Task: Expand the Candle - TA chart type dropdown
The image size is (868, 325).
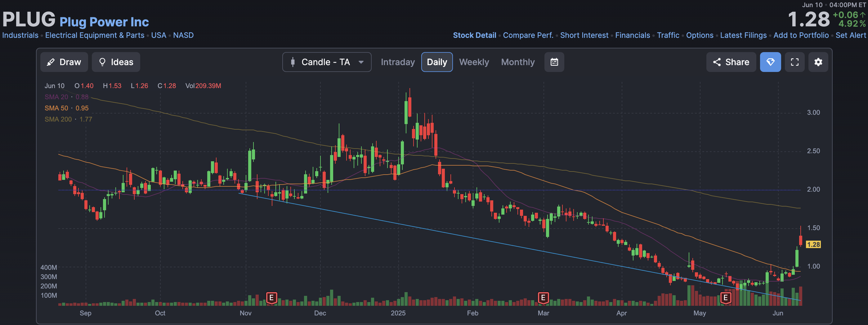Action: [x=327, y=62]
